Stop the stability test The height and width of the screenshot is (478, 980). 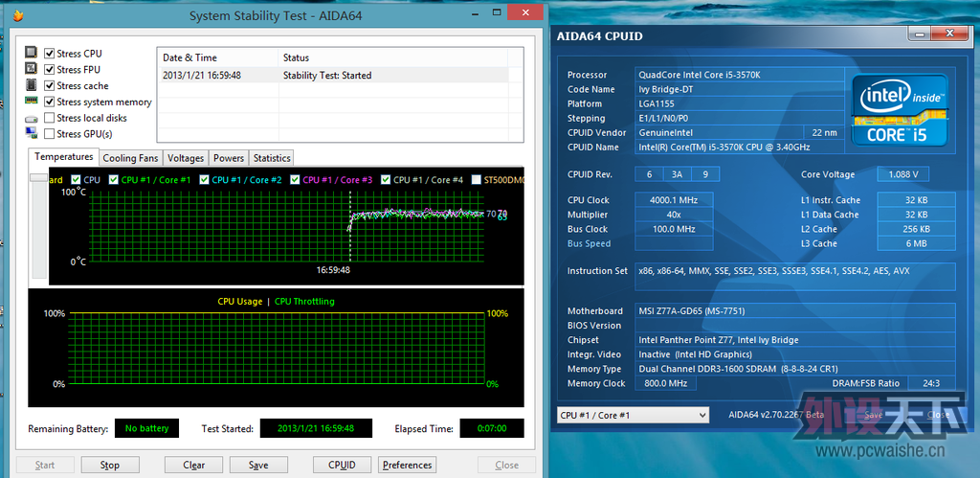point(110,465)
